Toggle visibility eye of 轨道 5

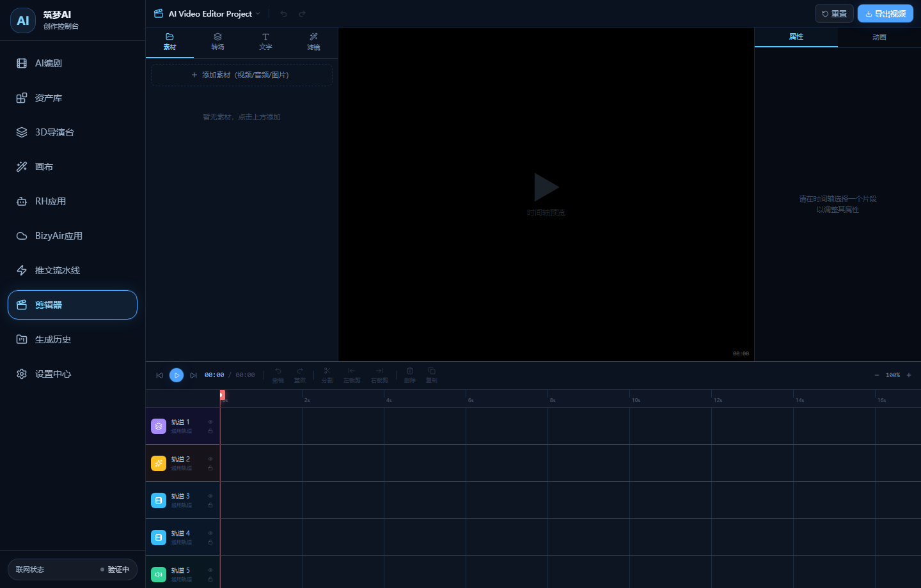pos(210,570)
